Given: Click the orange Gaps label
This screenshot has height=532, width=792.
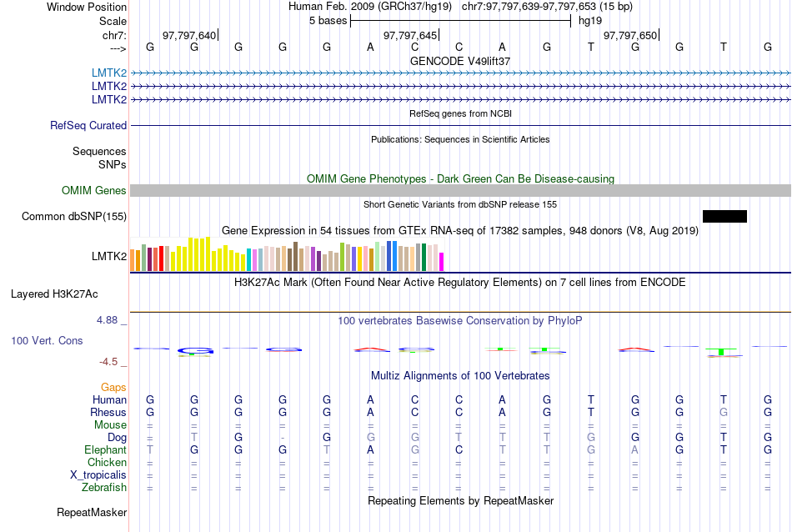Looking at the screenshot, I should pyautogui.click(x=113, y=387).
